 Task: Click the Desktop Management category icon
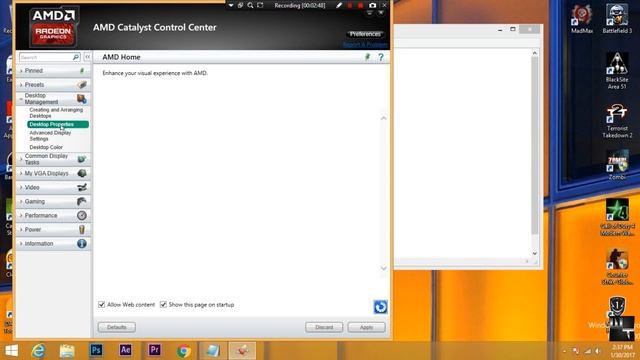(x=82, y=98)
